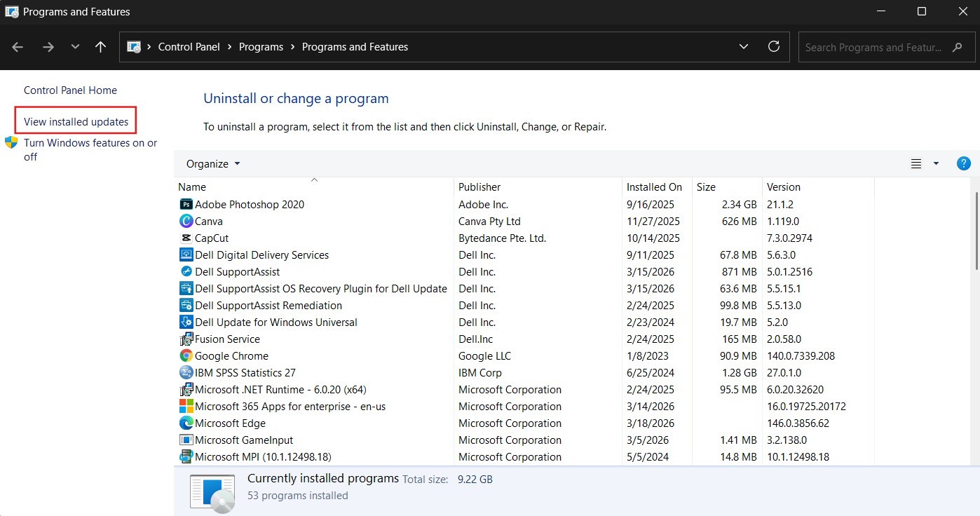The image size is (980, 516).
Task: Select the Canva app icon
Action: point(186,222)
